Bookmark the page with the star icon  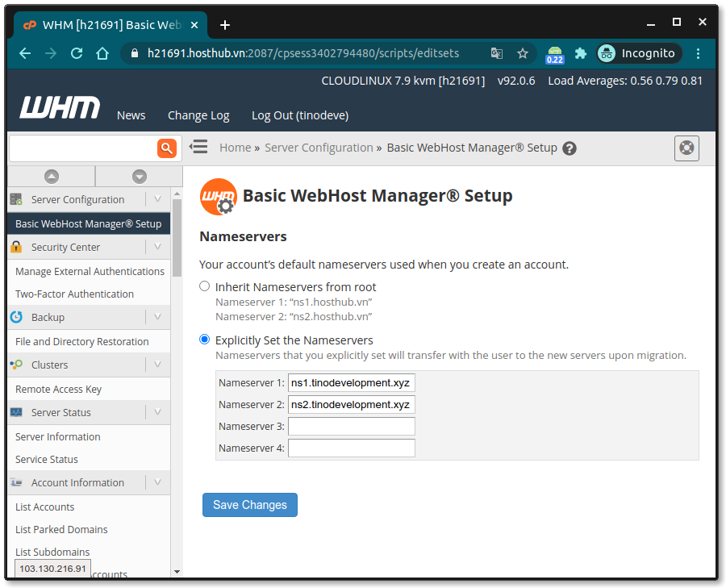pyautogui.click(x=523, y=53)
